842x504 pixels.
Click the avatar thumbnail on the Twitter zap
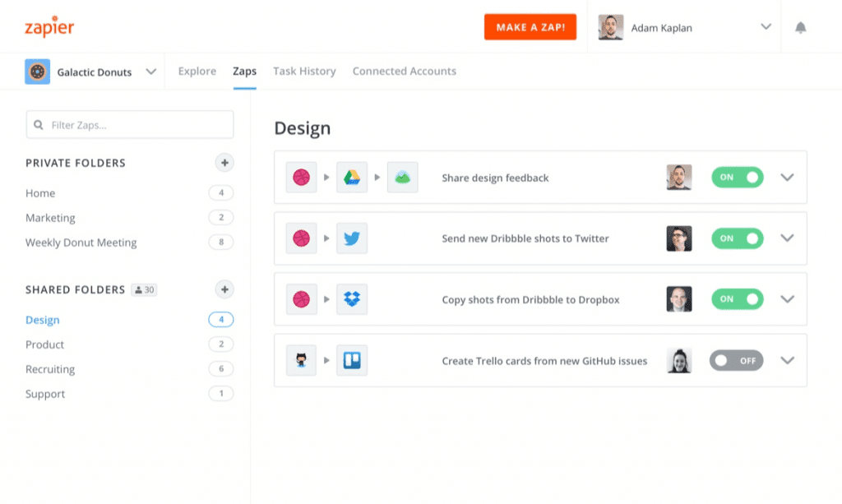tap(678, 238)
